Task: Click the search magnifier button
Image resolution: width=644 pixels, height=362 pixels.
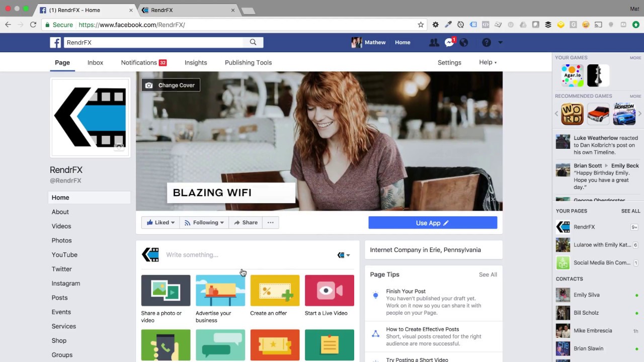Action: (x=253, y=43)
